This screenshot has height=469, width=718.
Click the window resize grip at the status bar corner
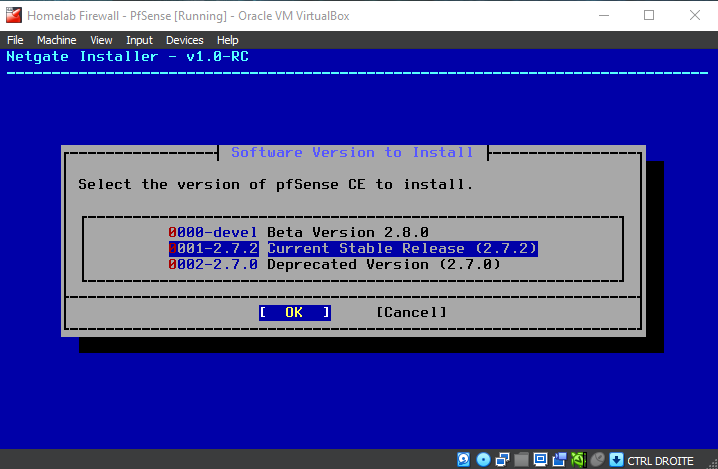[x=713, y=464]
